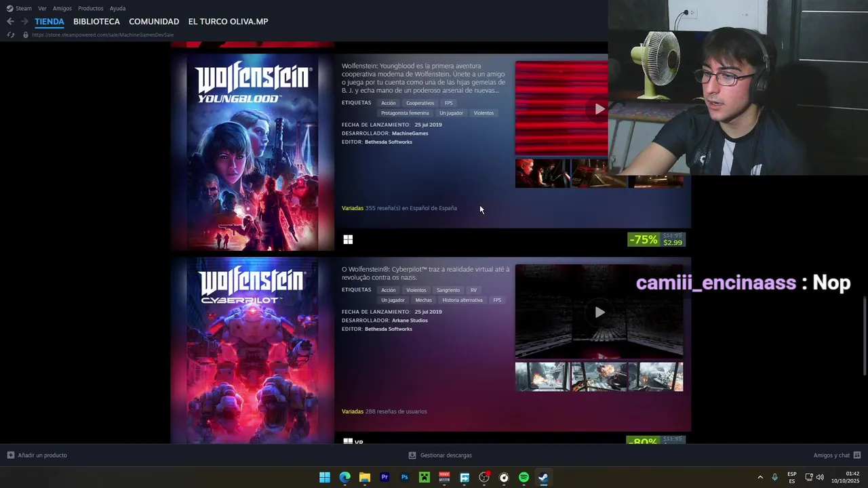This screenshot has height=488, width=868.
Task: Click the Steam taskbar icon
Action: click(544, 477)
